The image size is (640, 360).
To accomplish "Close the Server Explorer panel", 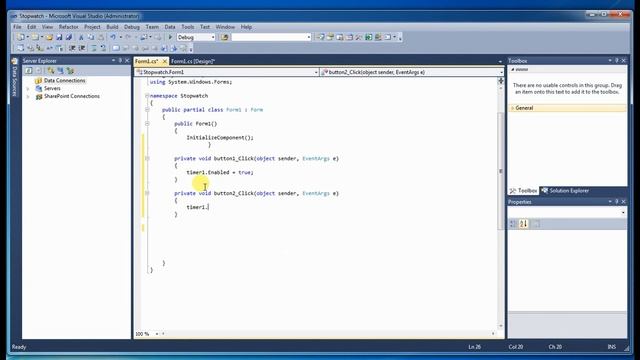I will [x=127, y=60].
